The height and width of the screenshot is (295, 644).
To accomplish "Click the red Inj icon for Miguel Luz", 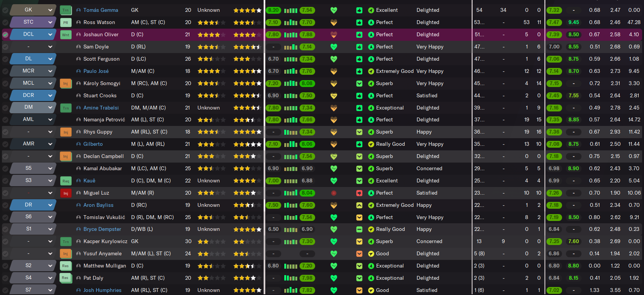I will point(66,193).
